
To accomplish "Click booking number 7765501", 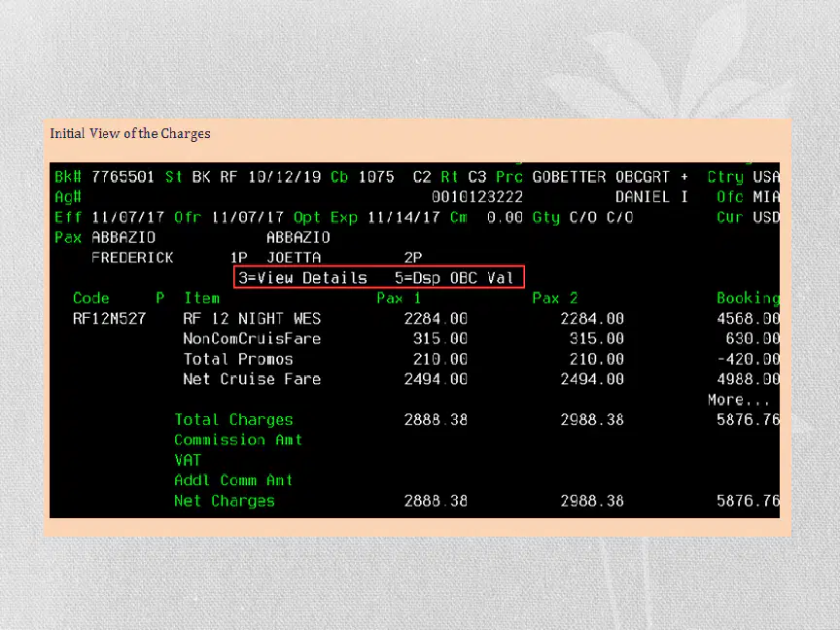I will (122, 177).
